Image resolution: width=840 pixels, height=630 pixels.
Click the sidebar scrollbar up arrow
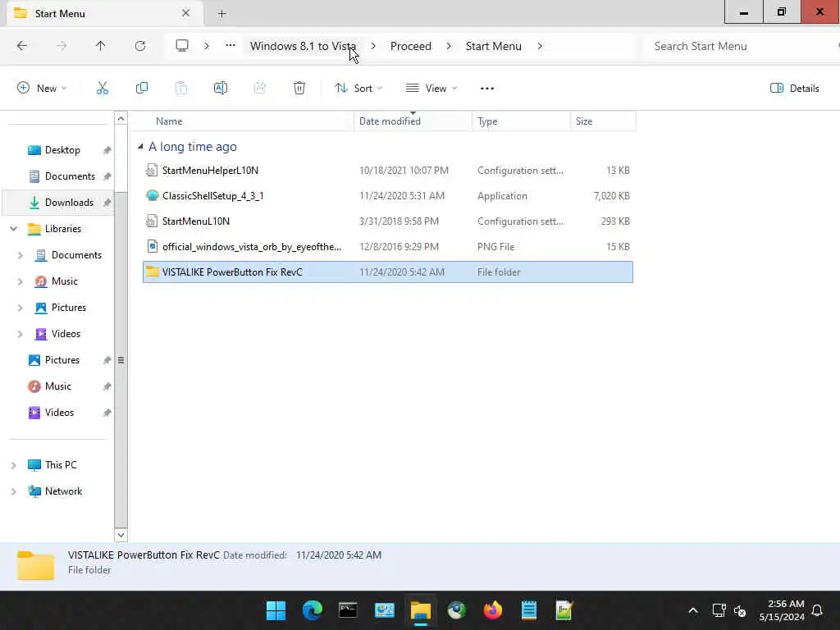[121, 118]
